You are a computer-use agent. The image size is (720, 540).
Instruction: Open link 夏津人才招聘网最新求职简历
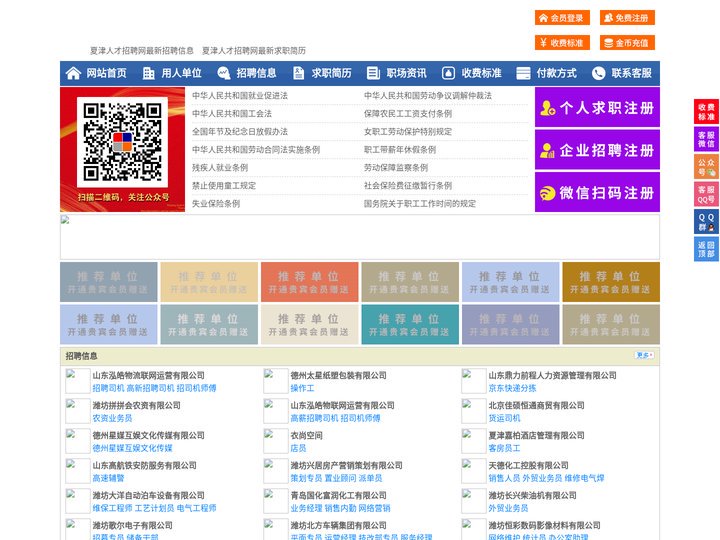tap(254, 51)
